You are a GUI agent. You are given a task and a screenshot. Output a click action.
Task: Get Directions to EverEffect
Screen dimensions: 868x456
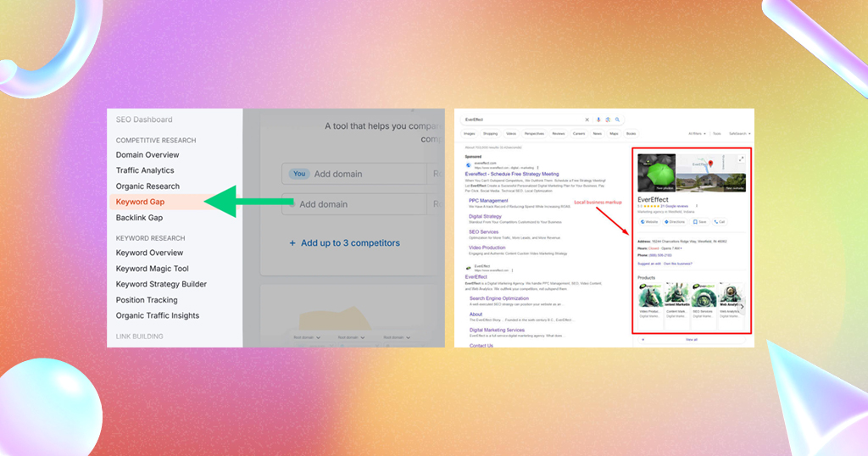pyautogui.click(x=675, y=222)
